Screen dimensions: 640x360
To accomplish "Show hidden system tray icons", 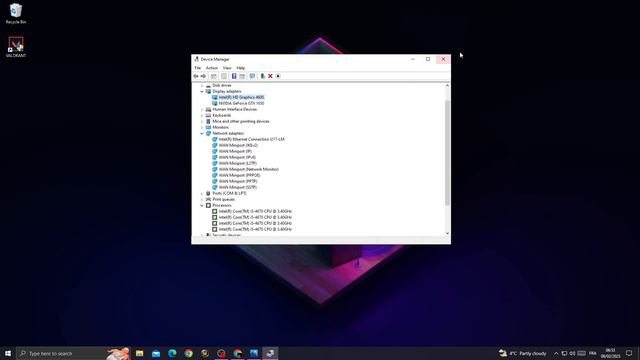I will point(556,353).
